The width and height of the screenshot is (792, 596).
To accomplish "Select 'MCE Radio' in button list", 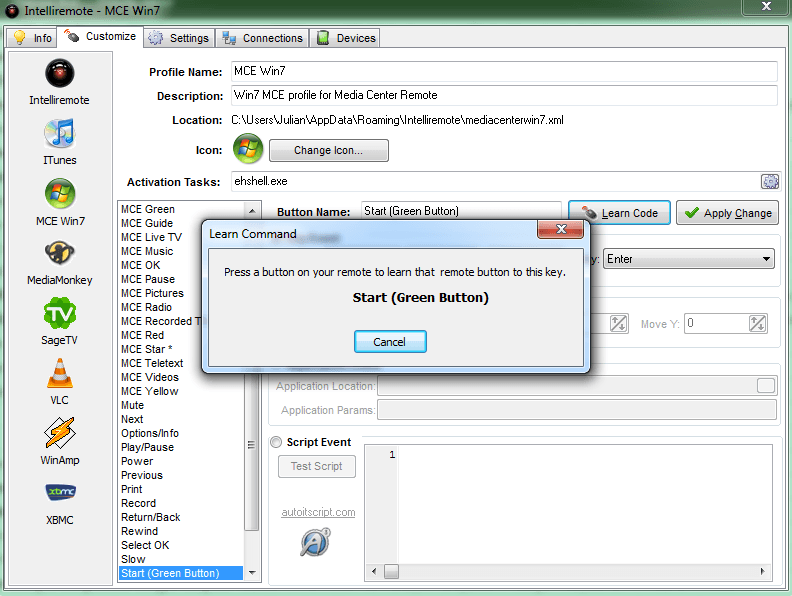I will pyautogui.click(x=146, y=307).
